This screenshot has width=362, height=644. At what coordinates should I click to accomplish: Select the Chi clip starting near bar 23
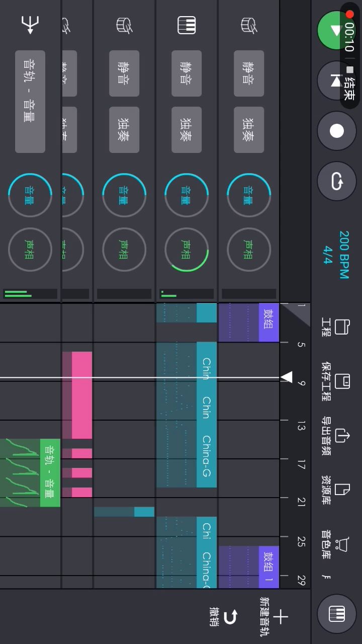(187, 532)
